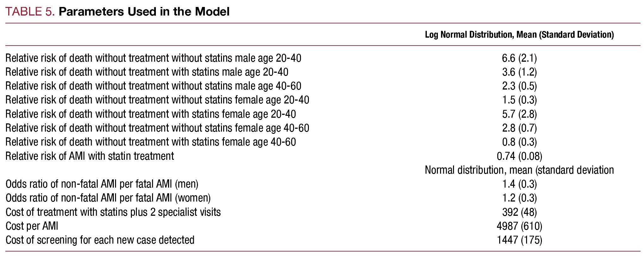Click the Normal distribution subheader text
The height and width of the screenshot is (261, 644).
[519, 170]
